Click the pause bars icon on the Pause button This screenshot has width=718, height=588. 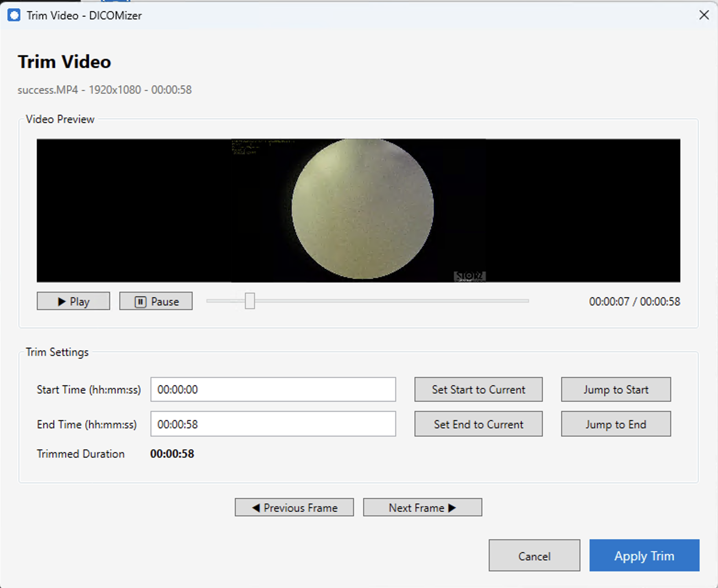click(141, 301)
